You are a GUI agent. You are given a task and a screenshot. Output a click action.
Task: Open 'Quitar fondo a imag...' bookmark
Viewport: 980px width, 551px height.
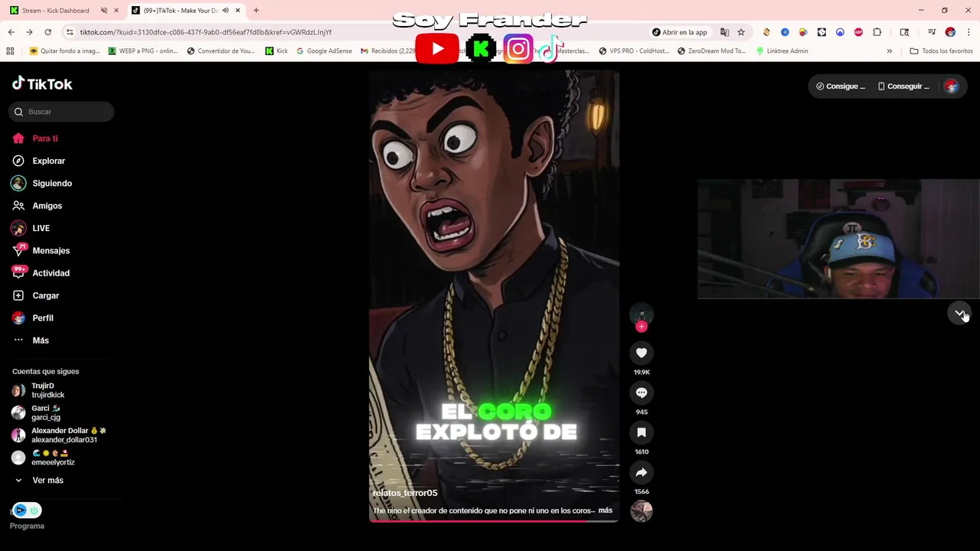point(65,51)
